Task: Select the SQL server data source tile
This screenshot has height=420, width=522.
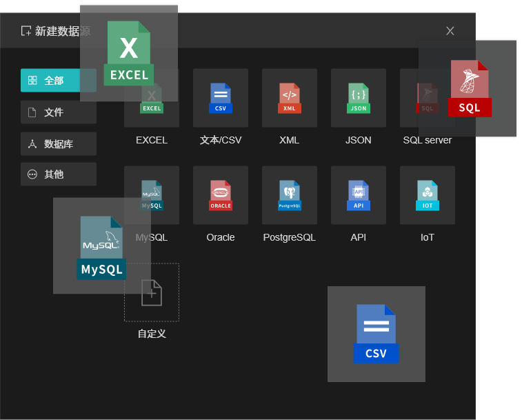Action: tap(427, 98)
